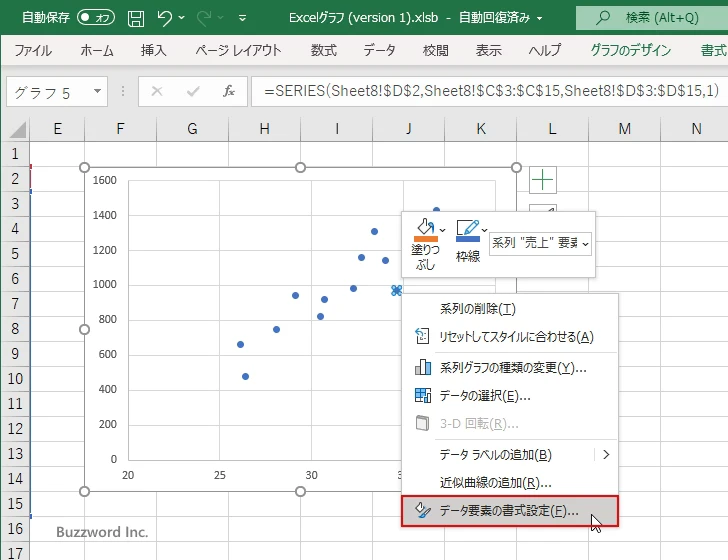The image size is (728, 560).
Task: Expand the Add Data Labels submenu arrow
Action: pyautogui.click(x=605, y=455)
